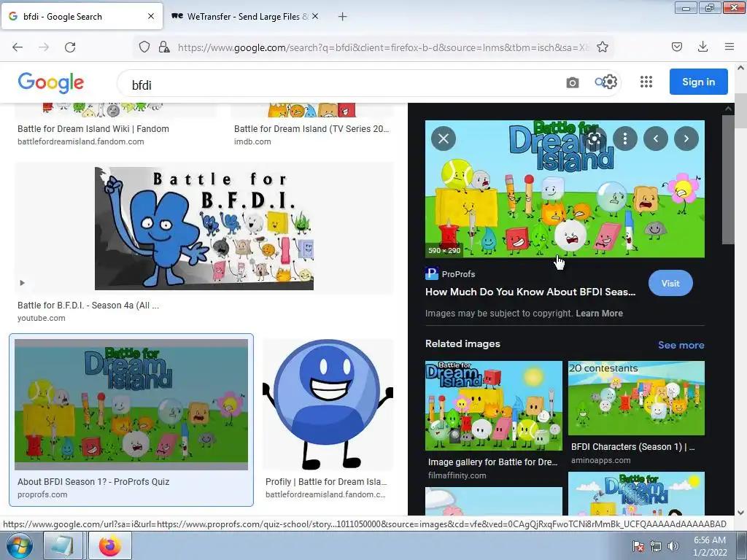The width and height of the screenshot is (747, 560).
Task: Click the proprofs.com source text
Action: coord(42,495)
